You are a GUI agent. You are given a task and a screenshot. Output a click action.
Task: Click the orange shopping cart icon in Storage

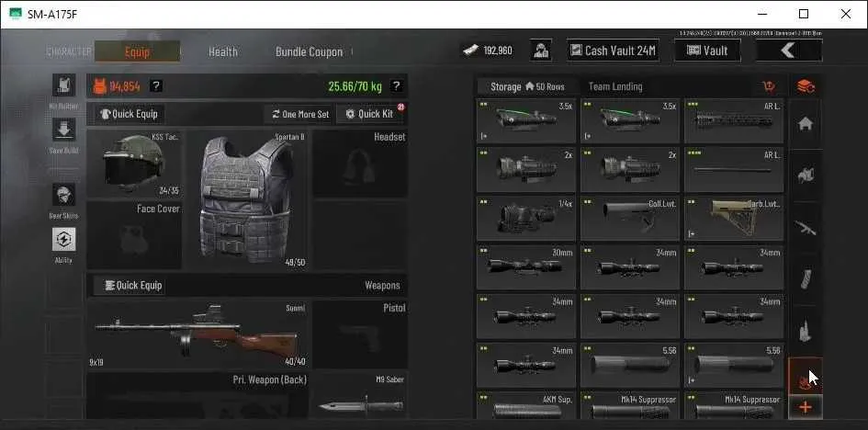(769, 86)
